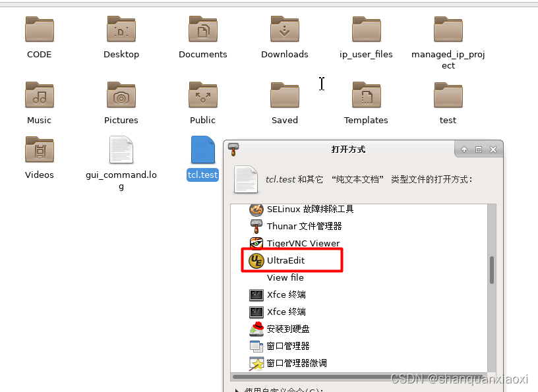Select the Templates folder

366,103
